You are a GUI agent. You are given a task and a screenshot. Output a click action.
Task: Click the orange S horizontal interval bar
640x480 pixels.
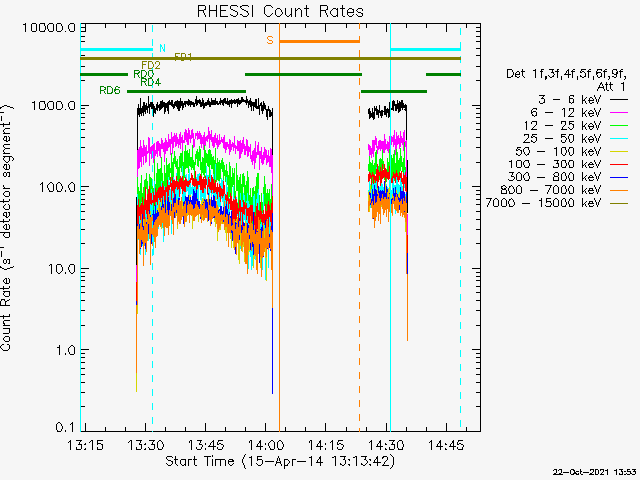click(320, 41)
